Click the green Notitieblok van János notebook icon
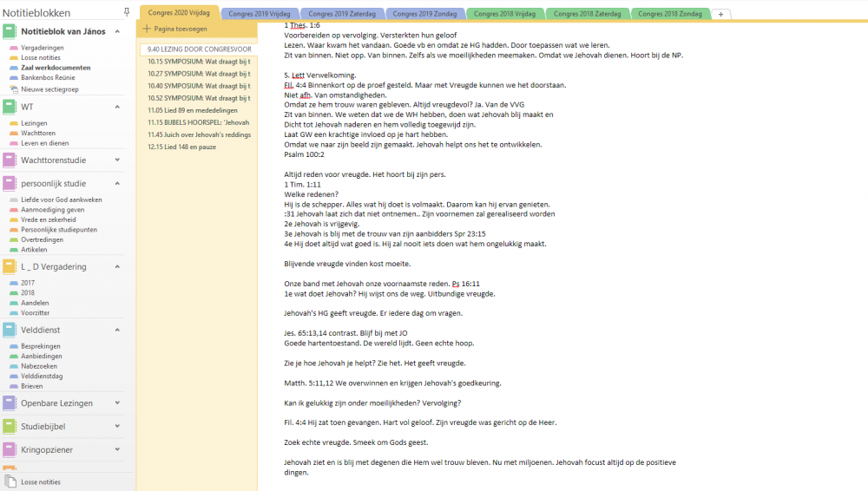Image resolution: width=868 pixels, height=491 pixels. point(10,31)
